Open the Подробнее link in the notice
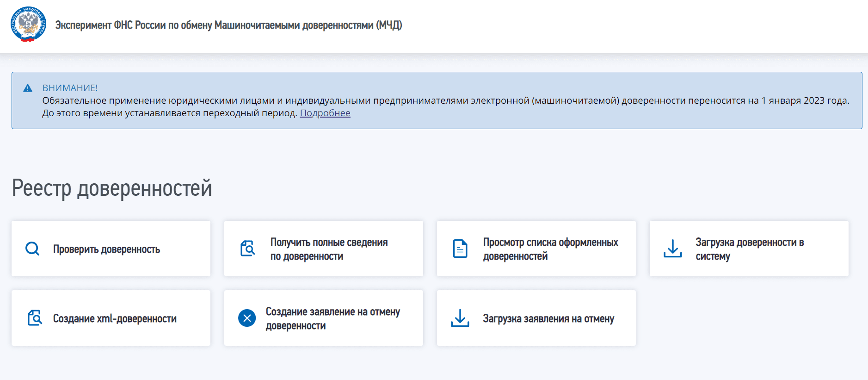 tap(325, 113)
